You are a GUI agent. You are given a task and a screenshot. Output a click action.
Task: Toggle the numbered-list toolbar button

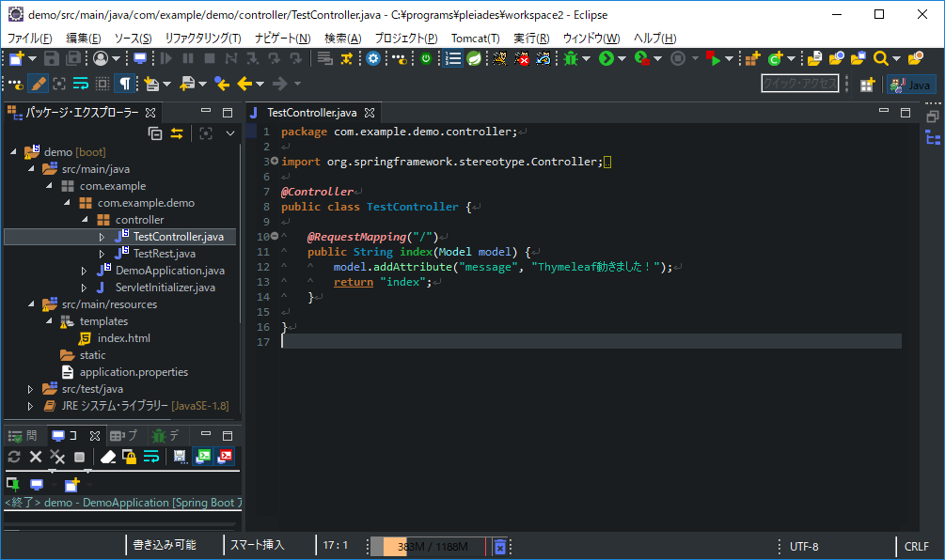[x=452, y=58]
